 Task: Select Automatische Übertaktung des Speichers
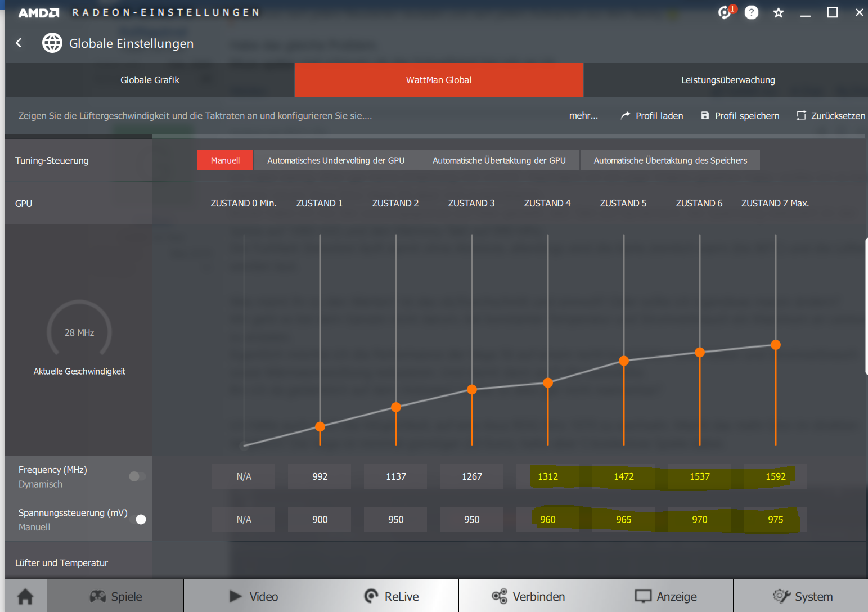(x=671, y=160)
